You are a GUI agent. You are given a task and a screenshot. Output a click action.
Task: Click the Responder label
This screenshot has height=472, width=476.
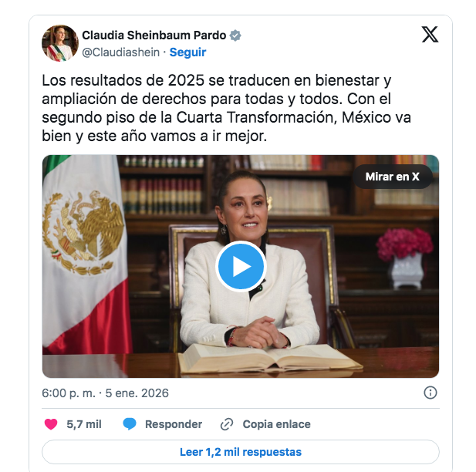[x=174, y=424]
